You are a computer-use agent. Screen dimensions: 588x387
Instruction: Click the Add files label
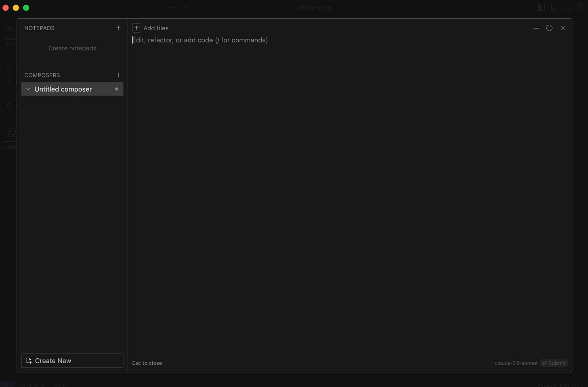tap(156, 28)
